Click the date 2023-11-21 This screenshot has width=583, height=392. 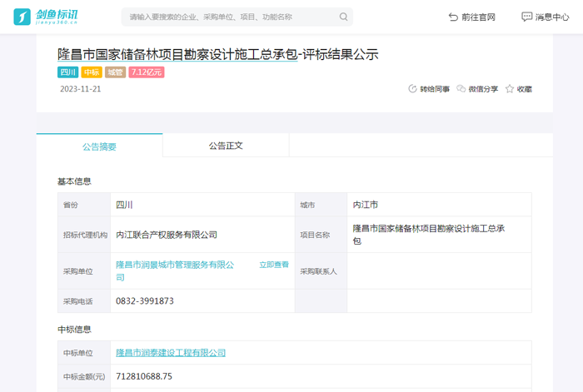coord(80,89)
